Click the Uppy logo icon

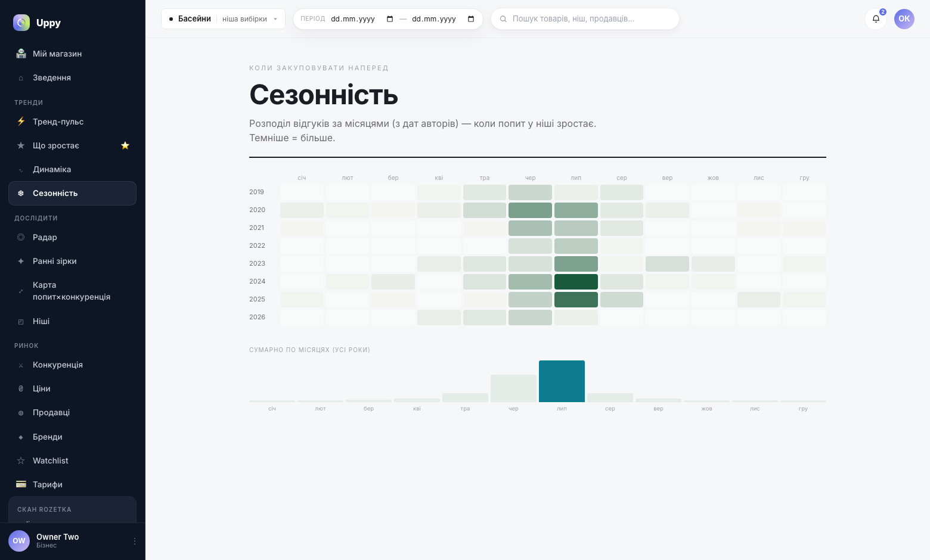(x=21, y=23)
